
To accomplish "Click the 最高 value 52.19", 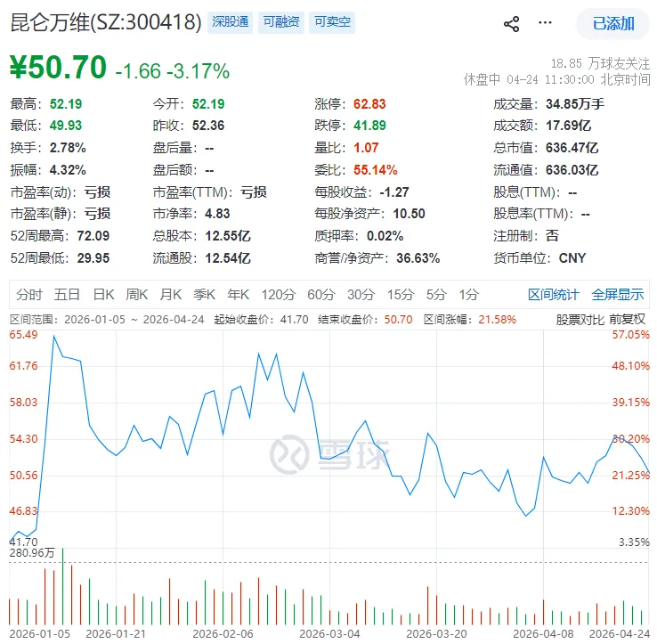I will [66, 104].
